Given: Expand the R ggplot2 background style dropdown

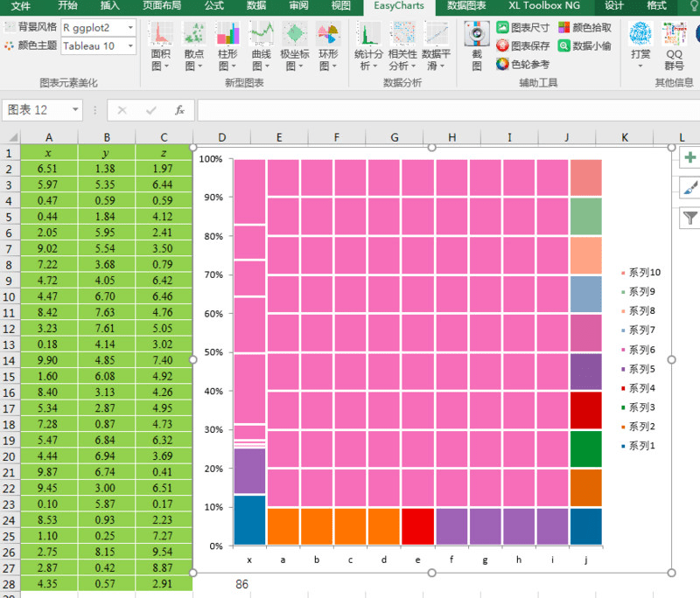Looking at the screenshot, I should click(x=130, y=28).
